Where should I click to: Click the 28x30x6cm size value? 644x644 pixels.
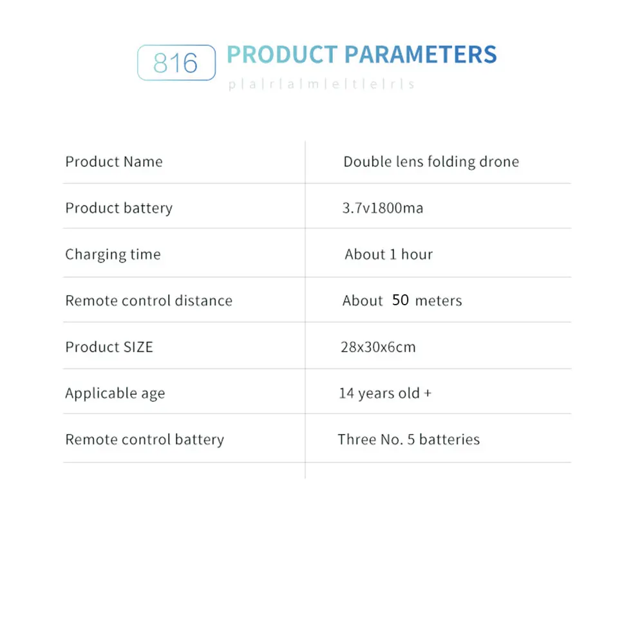pos(378,347)
